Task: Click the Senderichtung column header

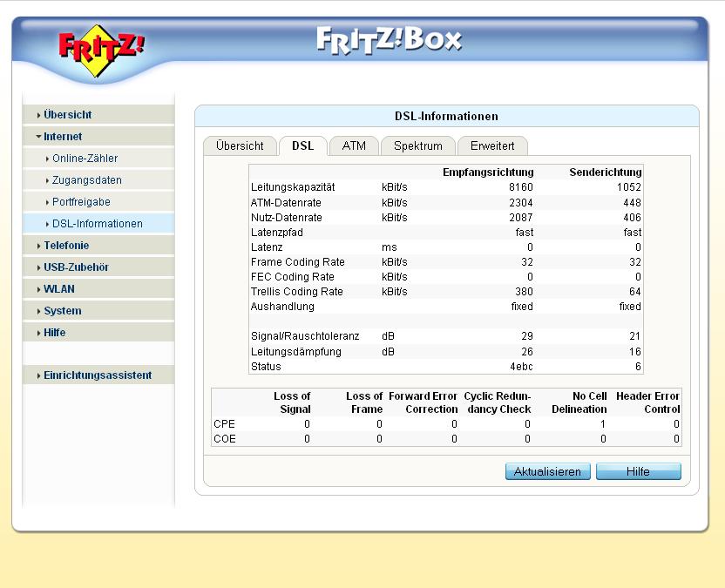Action: pos(606,172)
